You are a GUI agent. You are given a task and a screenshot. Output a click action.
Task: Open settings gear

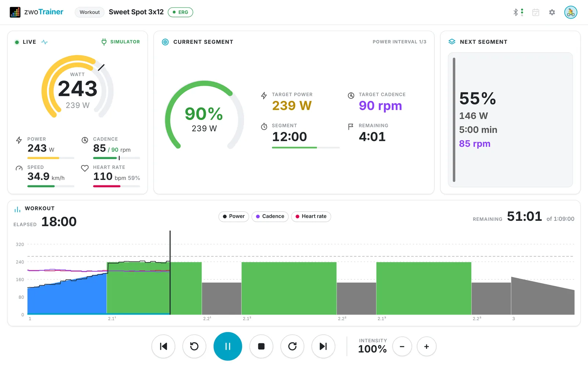click(x=552, y=12)
